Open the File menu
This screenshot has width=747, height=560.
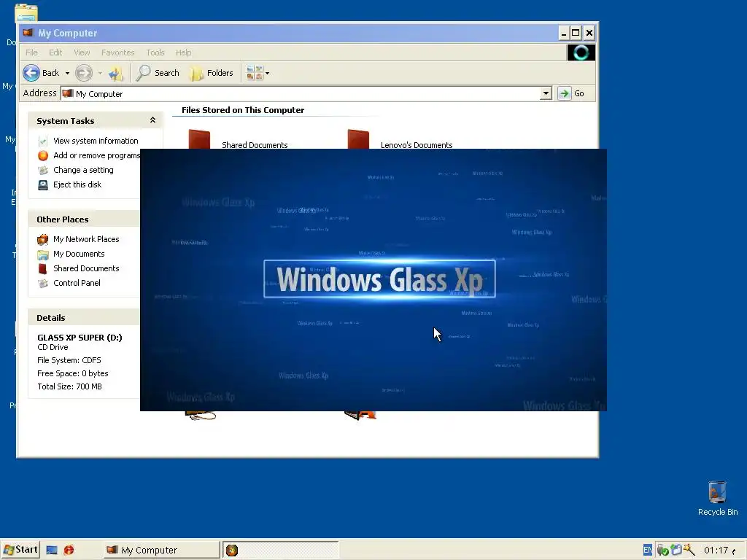coord(31,52)
